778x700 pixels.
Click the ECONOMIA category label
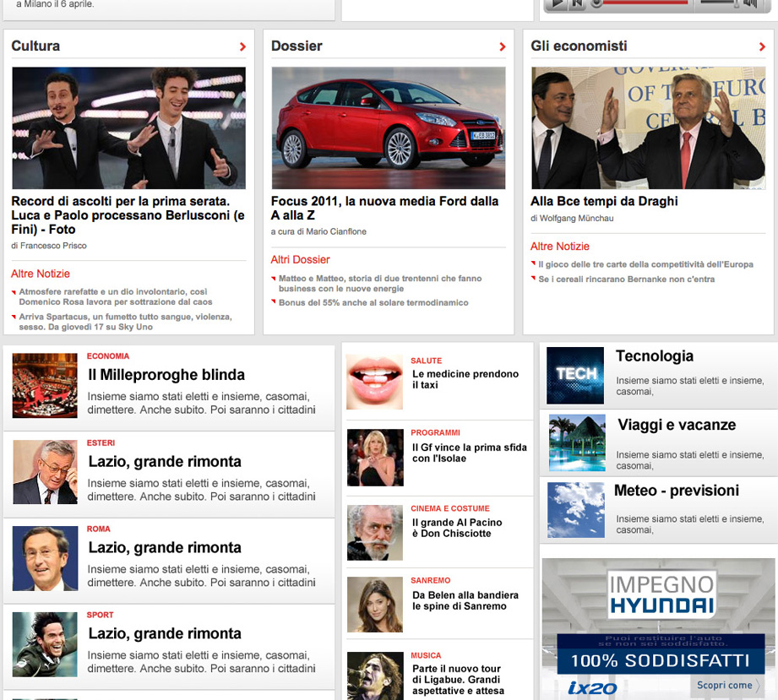108,356
